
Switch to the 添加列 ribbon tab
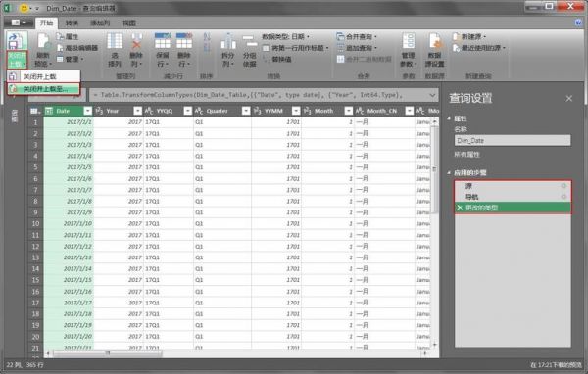click(100, 23)
